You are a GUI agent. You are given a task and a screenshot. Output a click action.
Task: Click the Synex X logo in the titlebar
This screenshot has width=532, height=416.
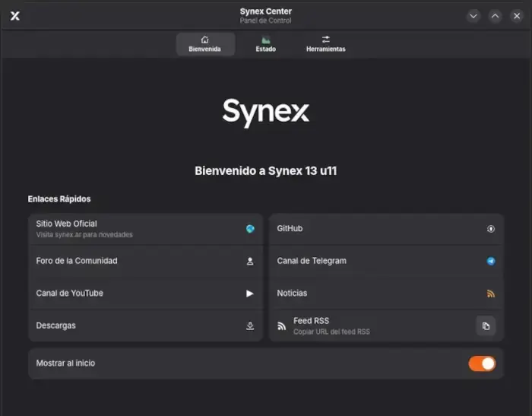(x=15, y=16)
